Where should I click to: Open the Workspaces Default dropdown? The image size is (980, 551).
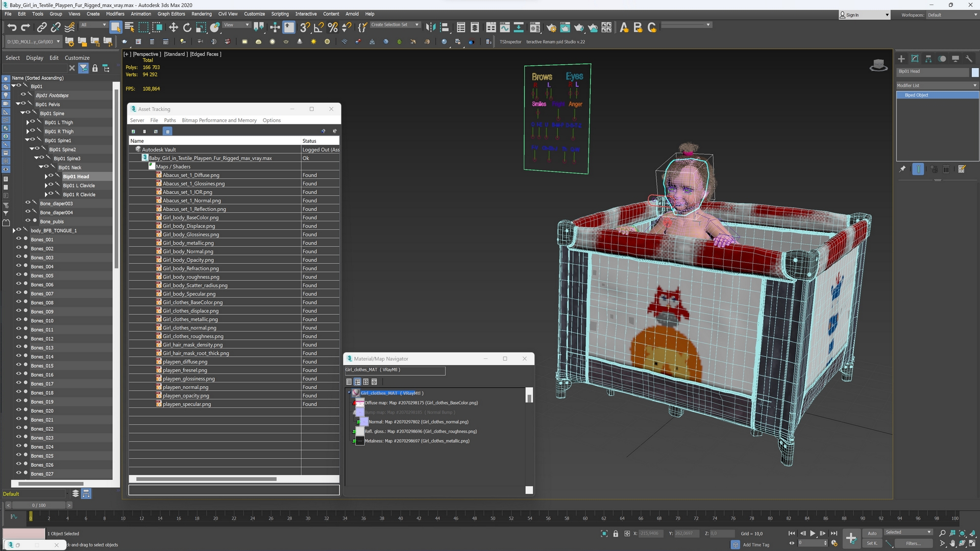pos(952,15)
